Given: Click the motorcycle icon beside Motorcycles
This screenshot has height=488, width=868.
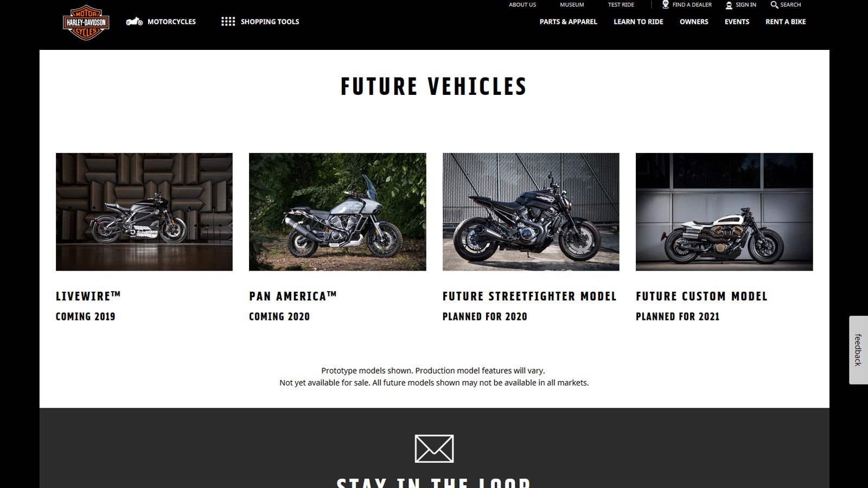Looking at the screenshot, I should [135, 22].
